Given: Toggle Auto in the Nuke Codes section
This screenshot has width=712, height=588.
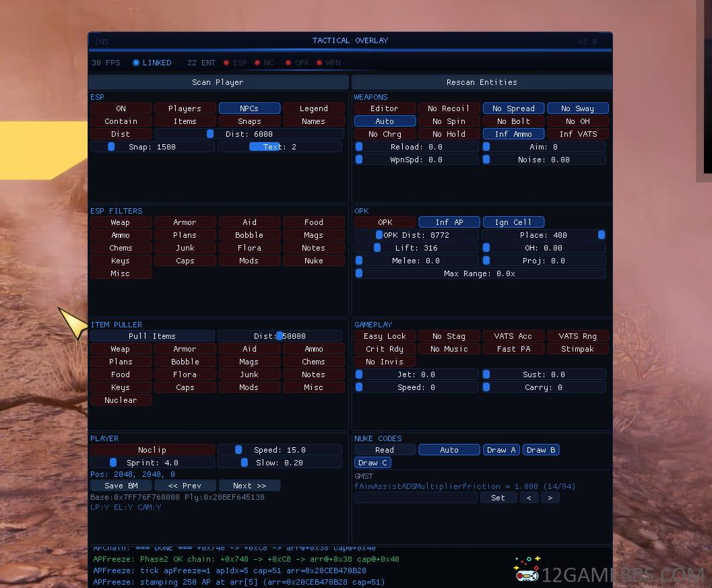Looking at the screenshot, I should tap(449, 450).
